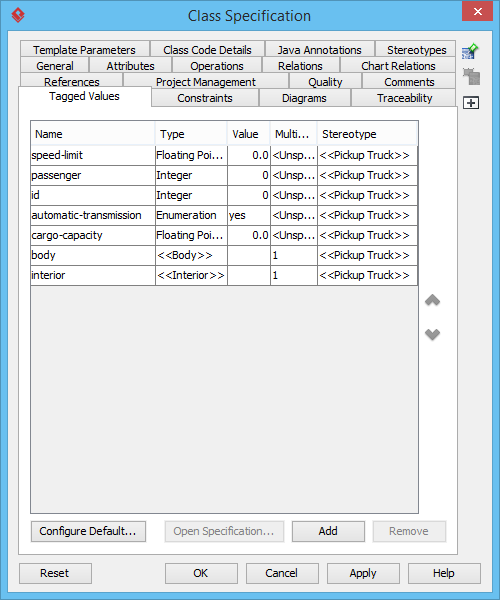Viewport: 500px width, 600px height.
Task: Click the grayed-out shapes icon at right
Action: [x=471, y=77]
